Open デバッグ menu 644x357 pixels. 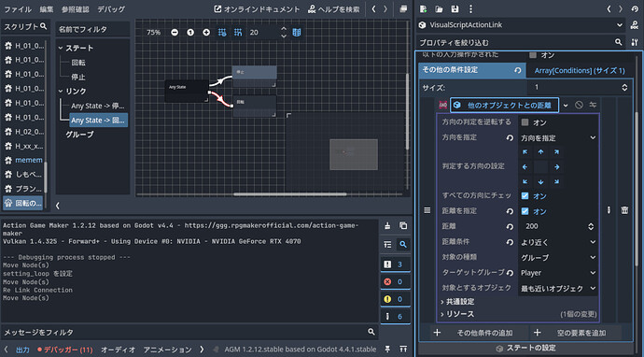pyautogui.click(x=111, y=9)
